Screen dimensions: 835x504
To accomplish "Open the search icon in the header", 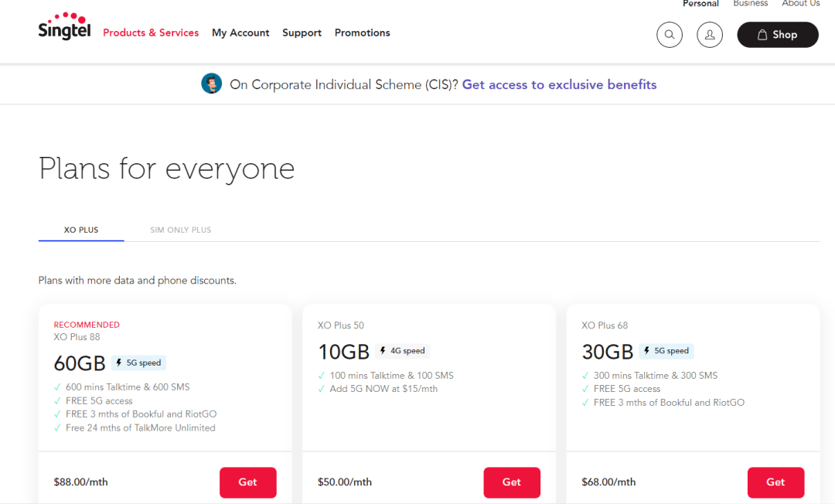I will [670, 34].
